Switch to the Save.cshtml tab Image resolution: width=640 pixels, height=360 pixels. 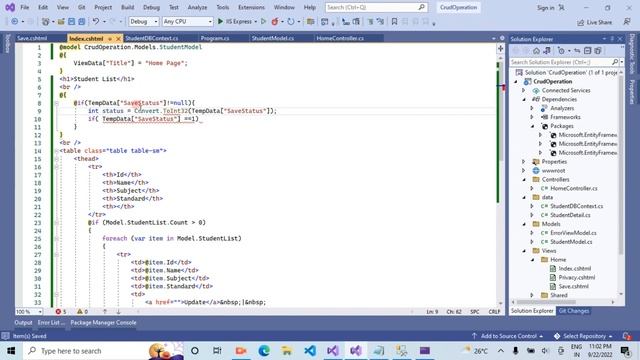tap(32, 38)
